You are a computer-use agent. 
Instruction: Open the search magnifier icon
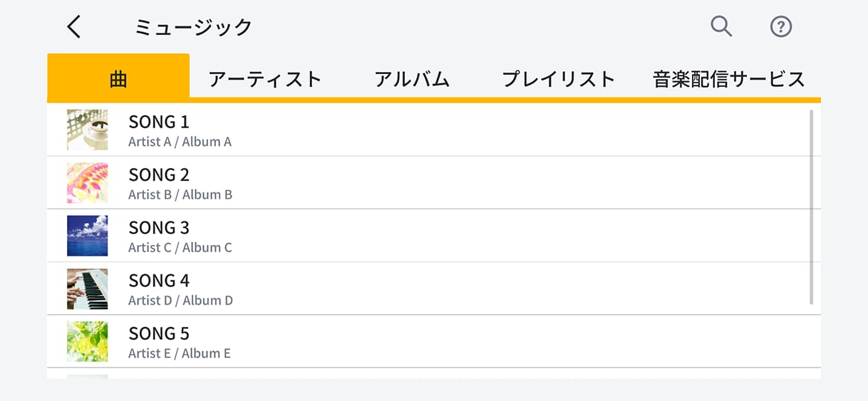click(721, 27)
